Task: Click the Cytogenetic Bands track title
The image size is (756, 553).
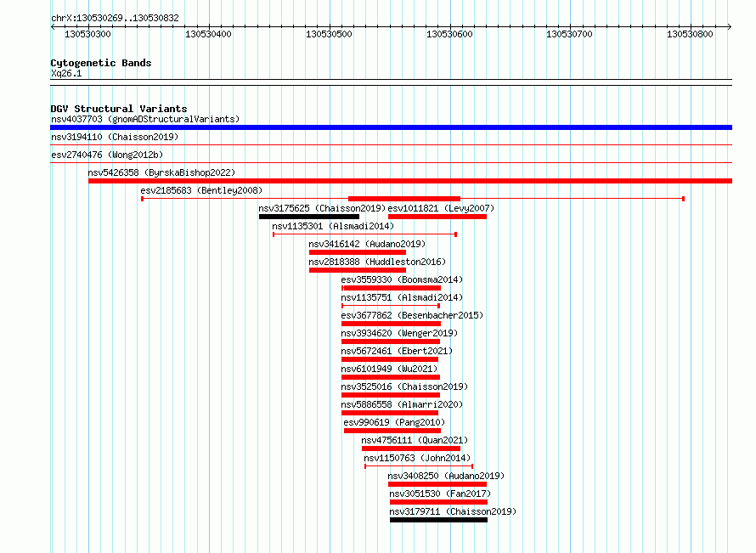Action: click(101, 63)
